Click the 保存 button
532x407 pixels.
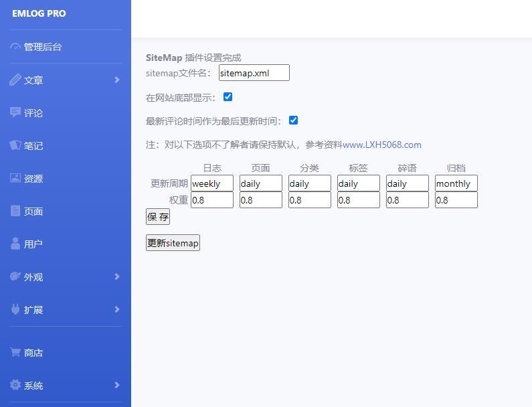click(158, 217)
